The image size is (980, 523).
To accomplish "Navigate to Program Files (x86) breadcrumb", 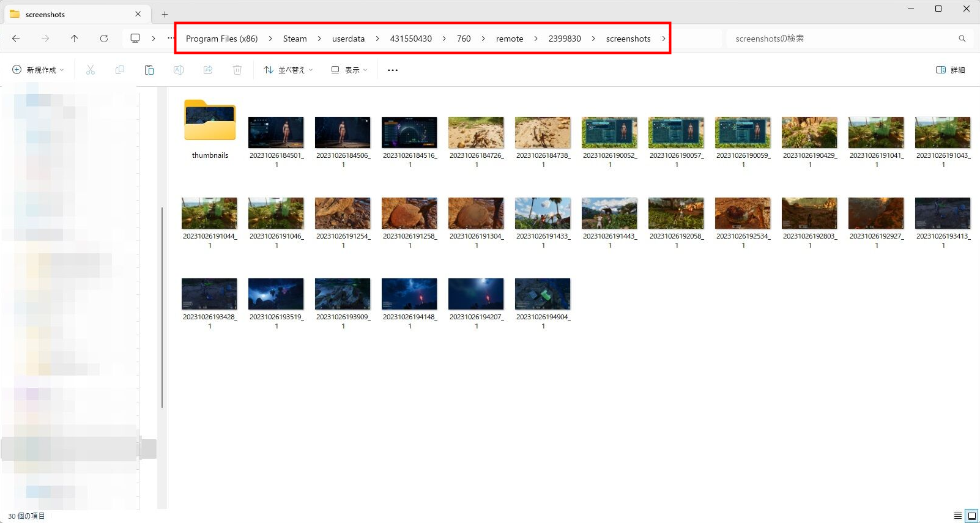I will pos(221,39).
